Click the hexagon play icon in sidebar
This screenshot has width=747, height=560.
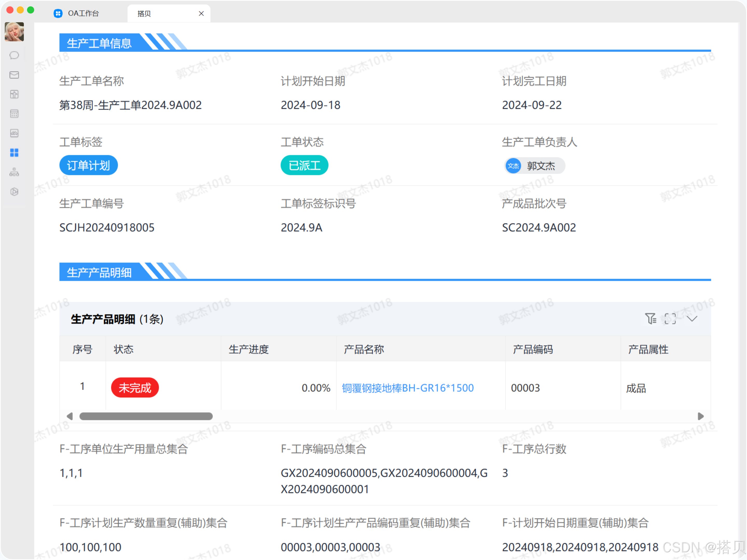pos(14,192)
